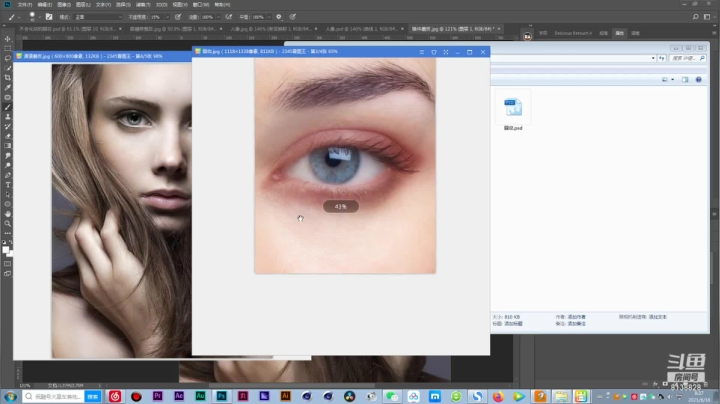The height and width of the screenshot is (404, 720).
Task: Select the Eraser tool
Action: pos(8,136)
